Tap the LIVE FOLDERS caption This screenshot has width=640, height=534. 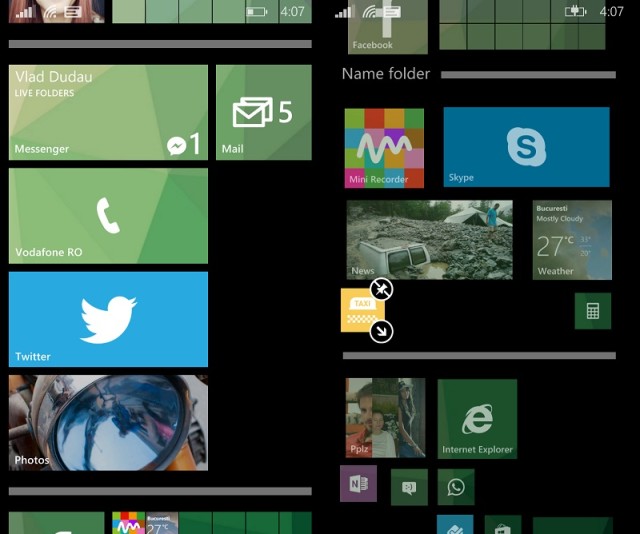(x=44, y=93)
